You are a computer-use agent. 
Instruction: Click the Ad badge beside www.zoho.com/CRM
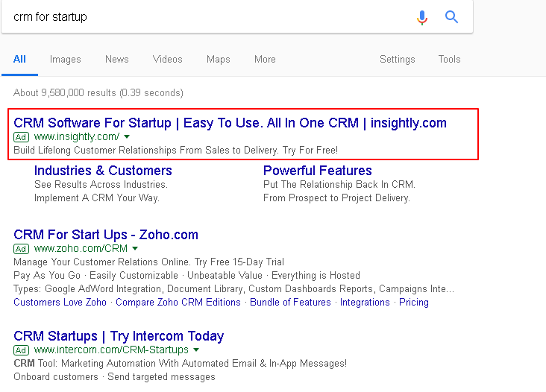[21, 249]
